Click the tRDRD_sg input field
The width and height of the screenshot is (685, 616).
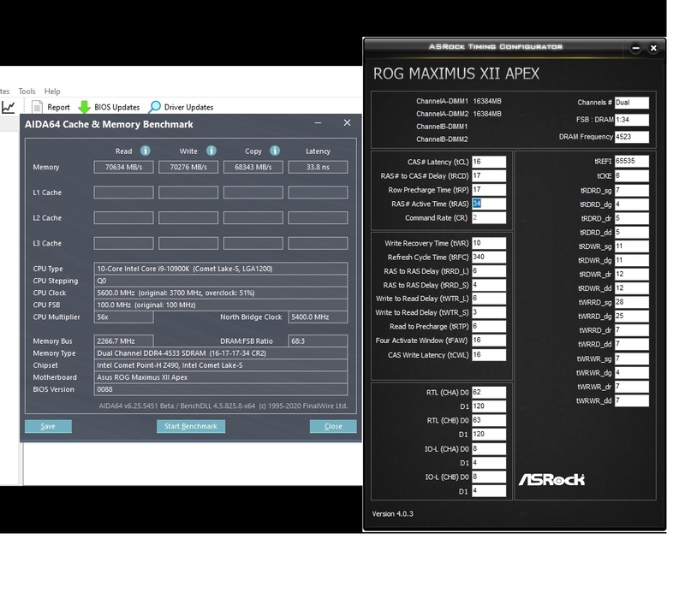point(632,190)
